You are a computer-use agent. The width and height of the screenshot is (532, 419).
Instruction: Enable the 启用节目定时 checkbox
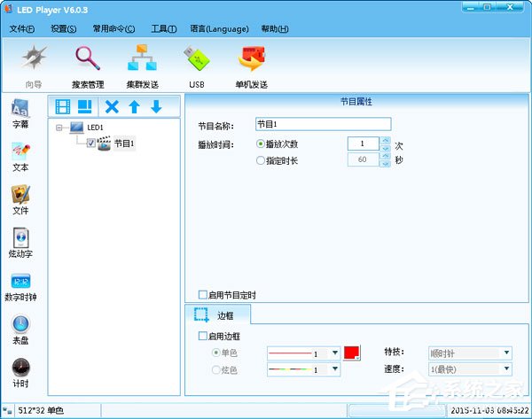click(203, 294)
